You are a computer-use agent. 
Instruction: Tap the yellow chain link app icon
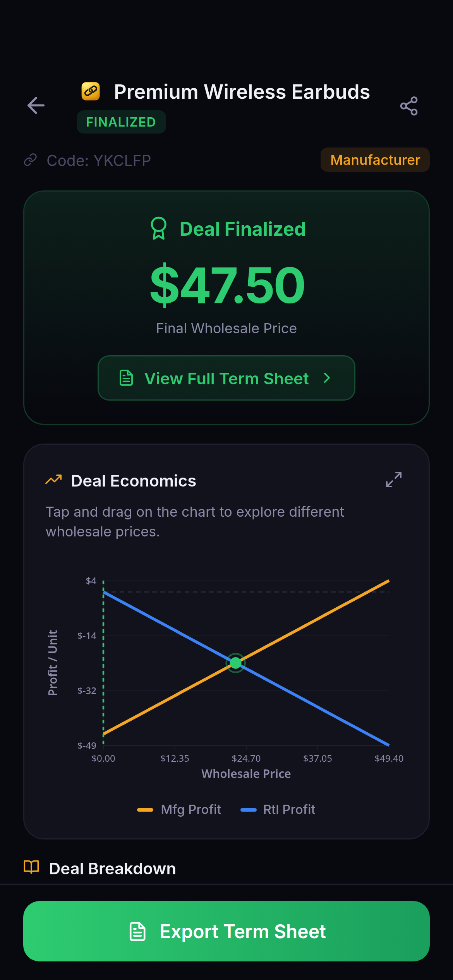[91, 92]
